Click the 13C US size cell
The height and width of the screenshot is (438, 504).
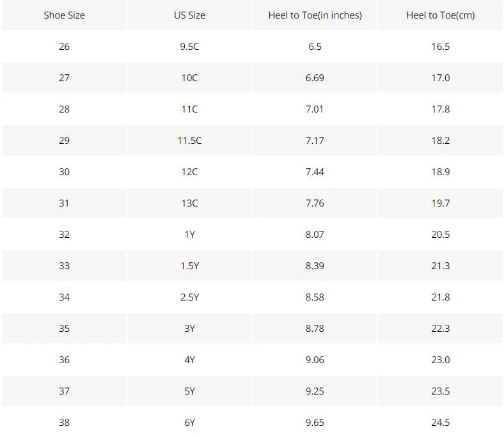pos(189,203)
